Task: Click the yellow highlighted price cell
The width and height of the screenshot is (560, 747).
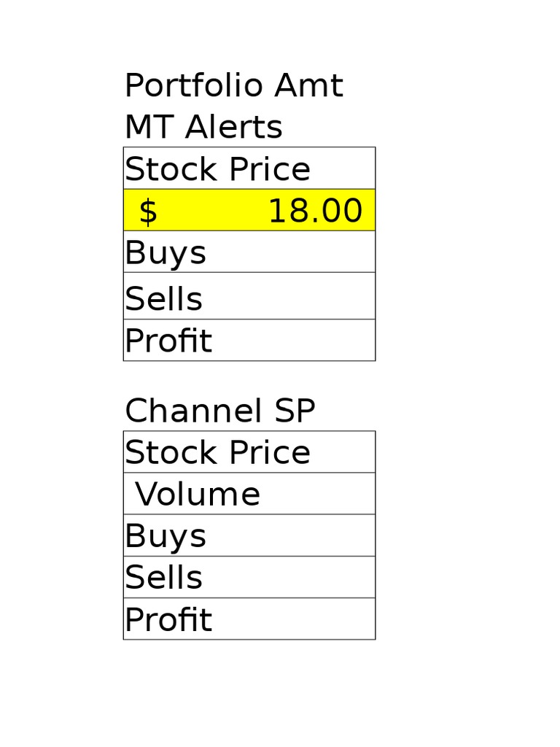Action: (249, 211)
